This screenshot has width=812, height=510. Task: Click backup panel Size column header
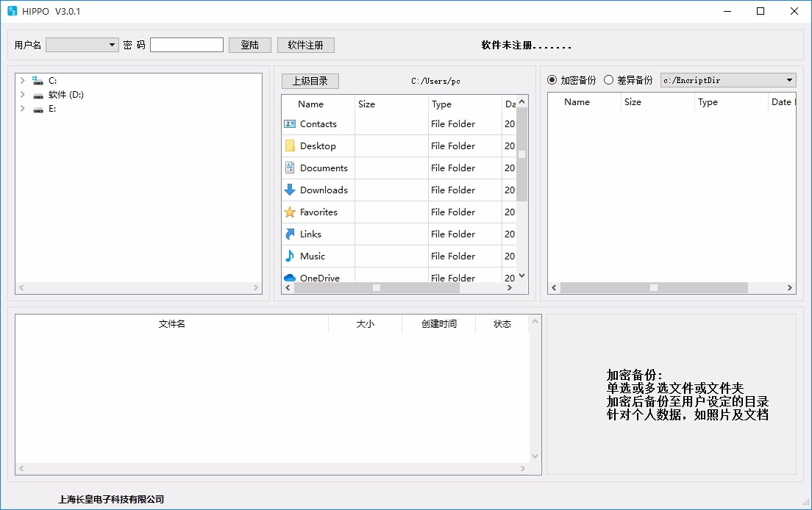point(657,102)
